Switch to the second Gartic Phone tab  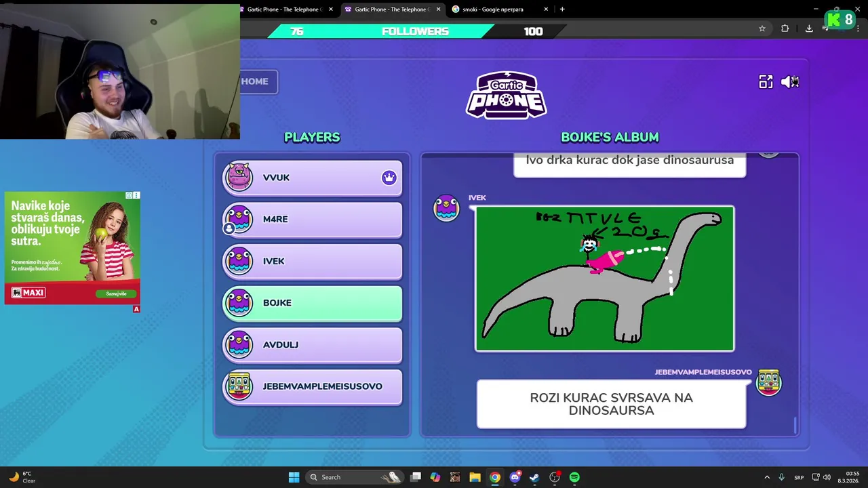point(391,9)
